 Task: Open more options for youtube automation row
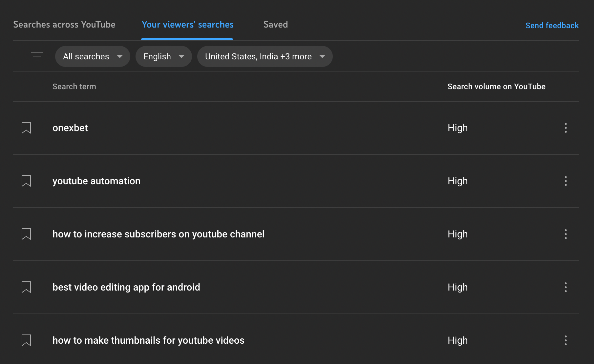(x=566, y=181)
